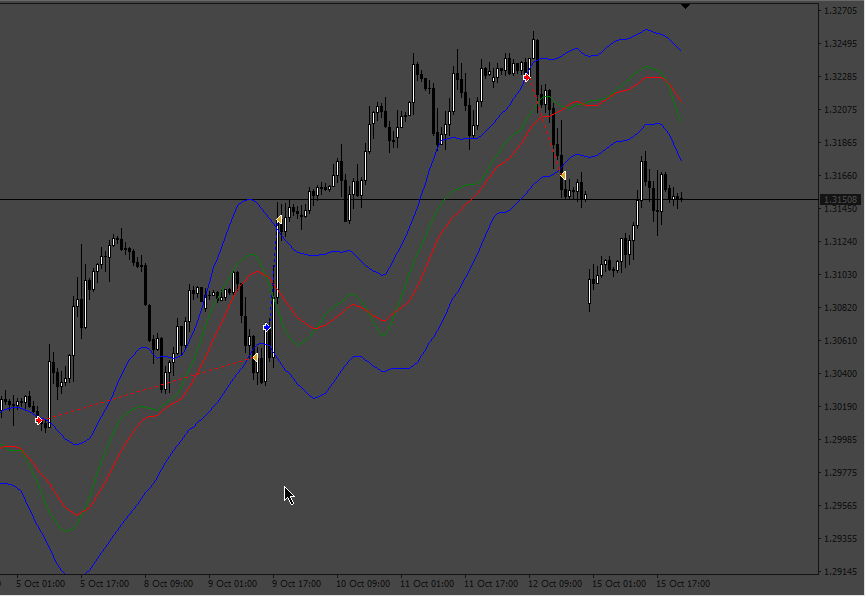Click the 9 Oct 17:00 time label
Screen dimensions: 866x596
point(297,584)
